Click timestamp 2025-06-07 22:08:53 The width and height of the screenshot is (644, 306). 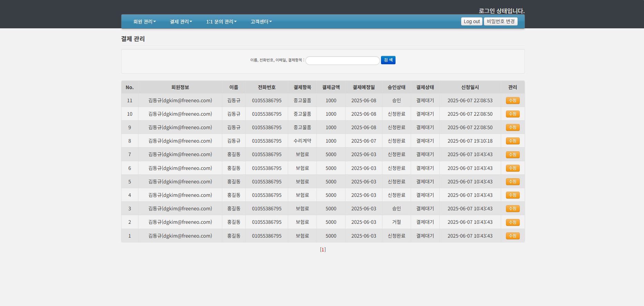(x=470, y=101)
